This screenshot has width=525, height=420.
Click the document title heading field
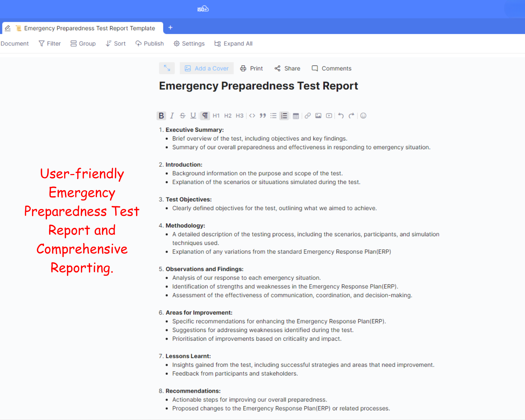(x=258, y=86)
